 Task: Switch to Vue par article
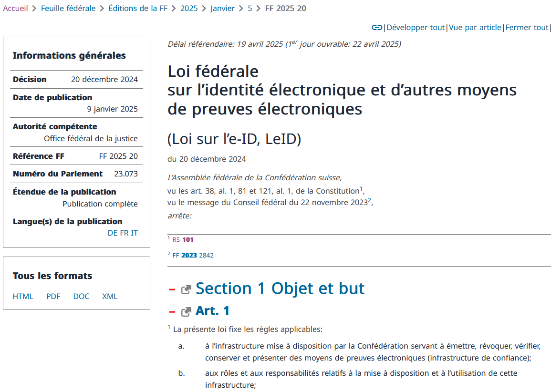coord(475,28)
